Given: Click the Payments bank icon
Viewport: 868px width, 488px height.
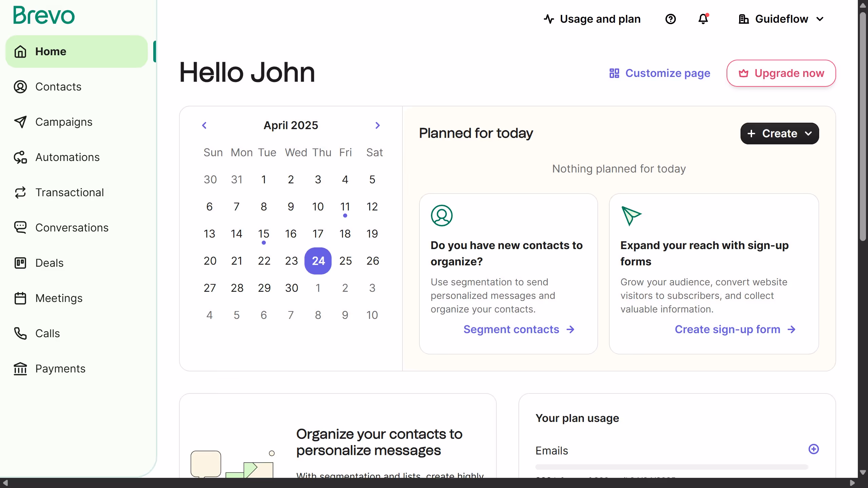Looking at the screenshot, I should (20, 368).
